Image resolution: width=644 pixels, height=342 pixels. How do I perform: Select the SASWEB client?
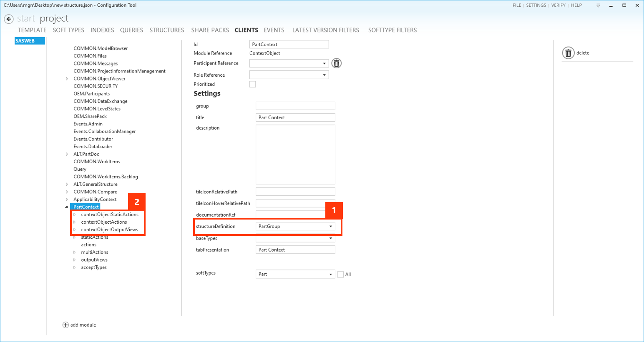tap(29, 41)
